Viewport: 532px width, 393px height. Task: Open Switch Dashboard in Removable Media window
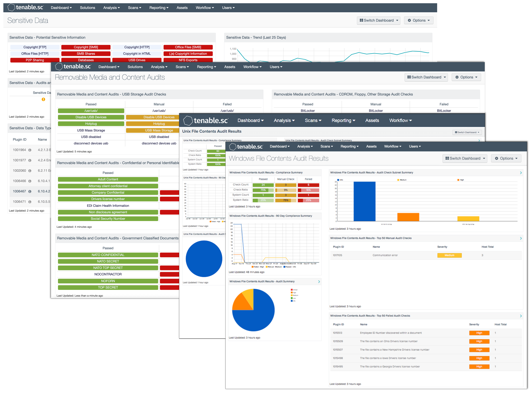tap(426, 77)
